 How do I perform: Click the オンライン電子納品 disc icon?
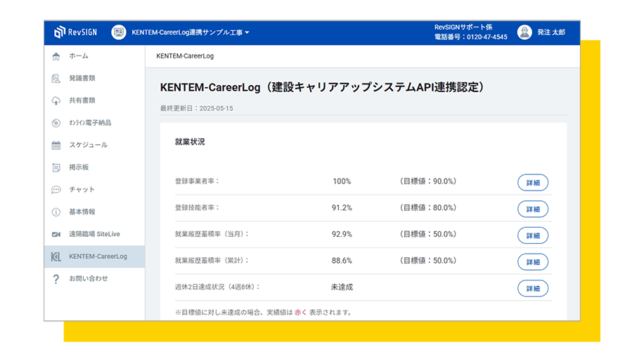(56, 123)
